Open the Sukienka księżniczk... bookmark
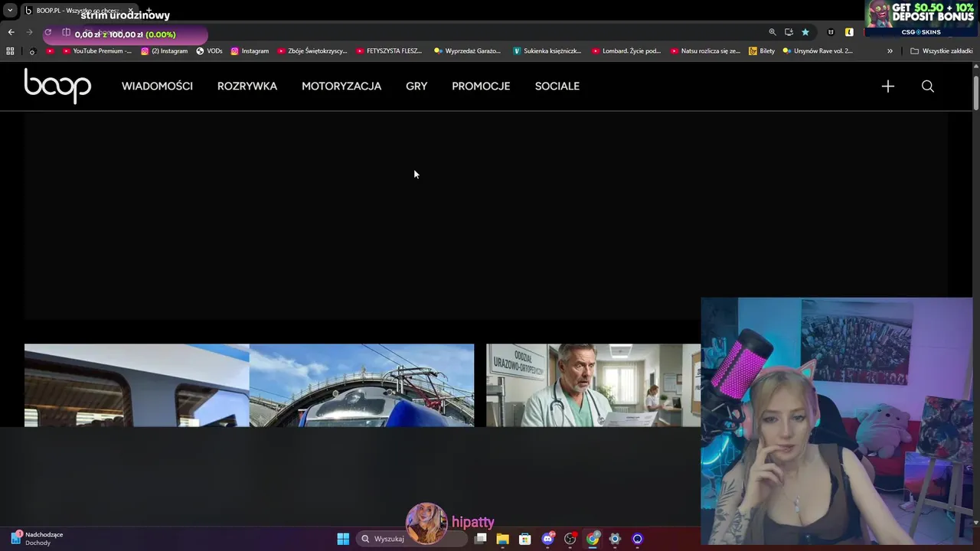Image resolution: width=980 pixels, height=551 pixels. tap(547, 51)
